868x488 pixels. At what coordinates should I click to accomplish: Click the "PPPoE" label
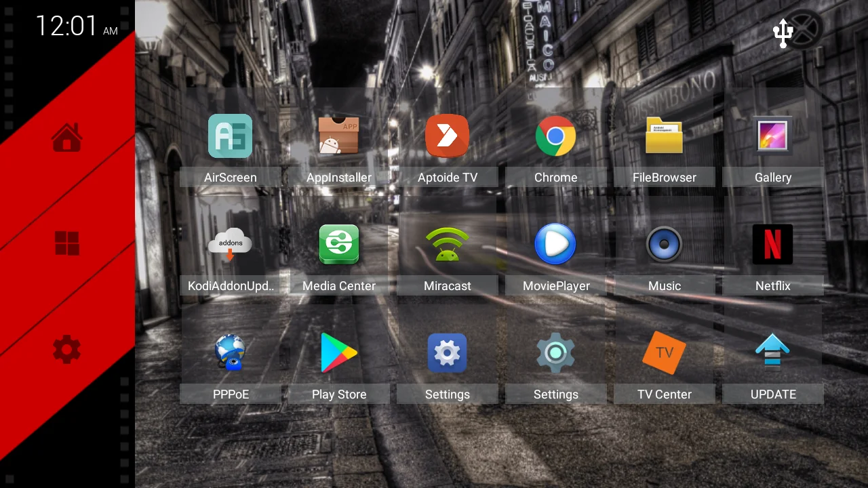pyautogui.click(x=231, y=394)
